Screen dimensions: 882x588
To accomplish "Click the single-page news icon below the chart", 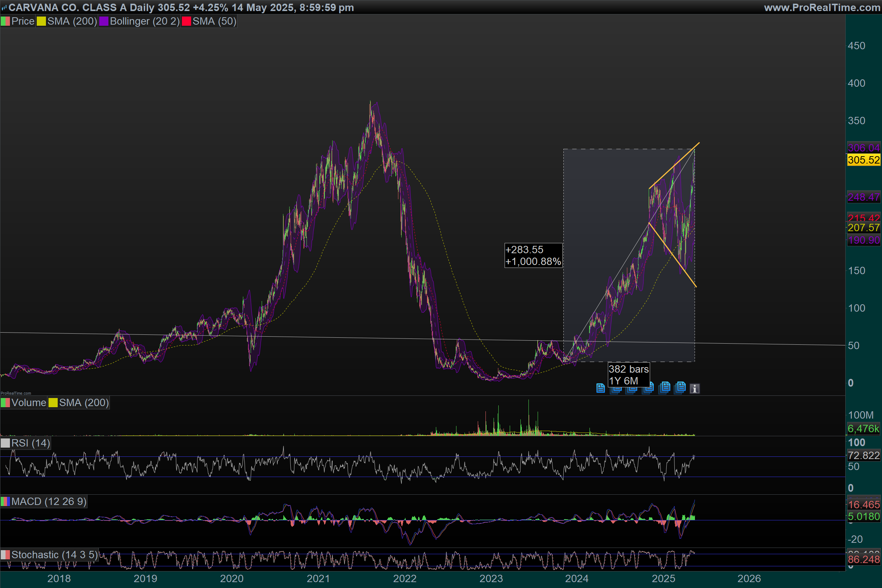I will (x=600, y=388).
